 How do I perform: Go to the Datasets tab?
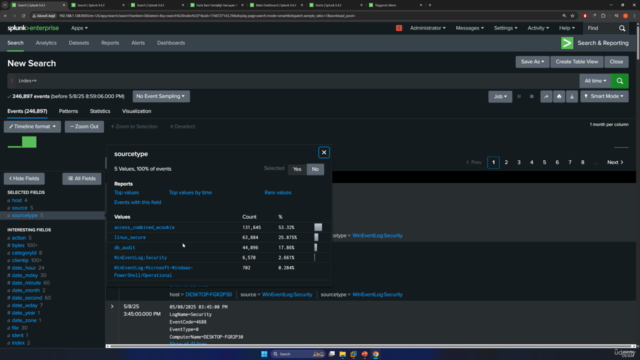coord(79,43)
